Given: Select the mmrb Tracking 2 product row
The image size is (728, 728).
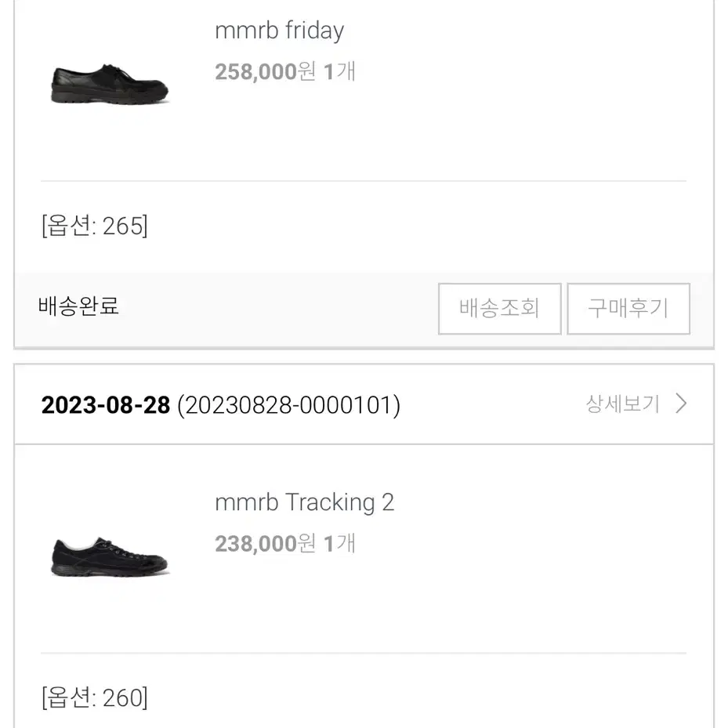Looking at the screenshot, I should (364, 549).
